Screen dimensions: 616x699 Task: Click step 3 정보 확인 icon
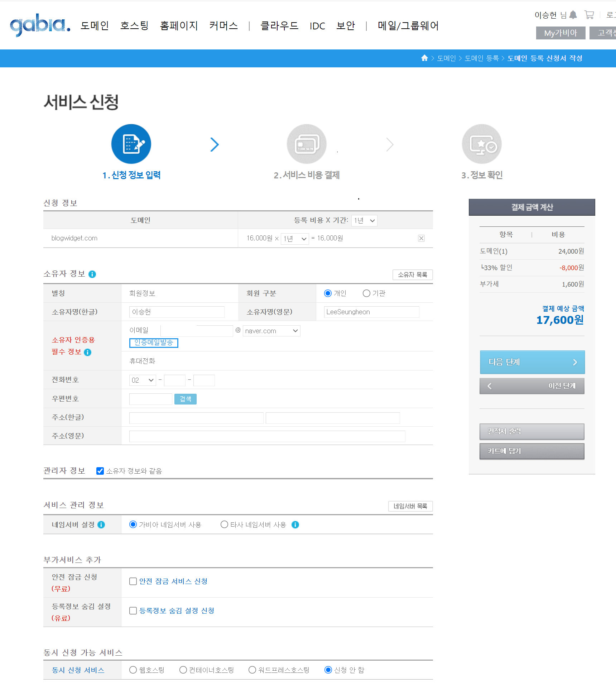[x=482, y=144]
